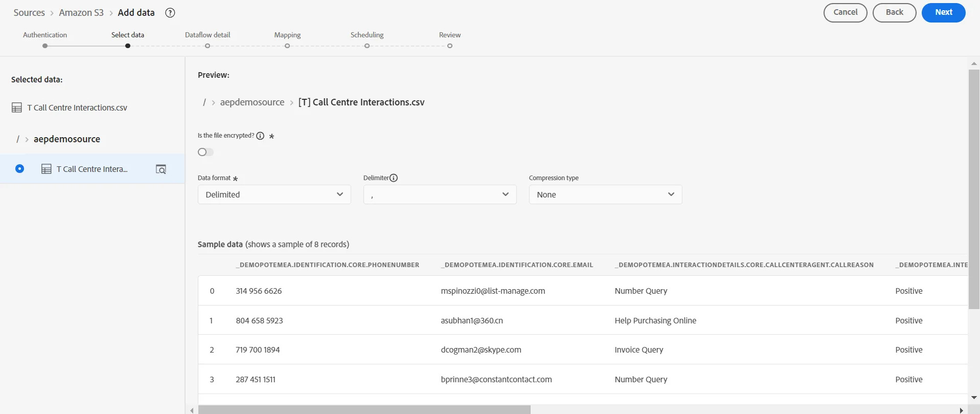This screenshot has width=980, height=414.
Task: Click the horizontal scrollbar thumb under sample data
Action: [x=364, y=410]
